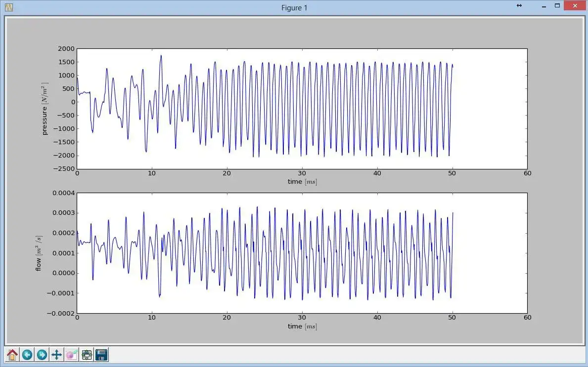Click the 0.0000 tick on the flow axis

[x=63, y=273]
